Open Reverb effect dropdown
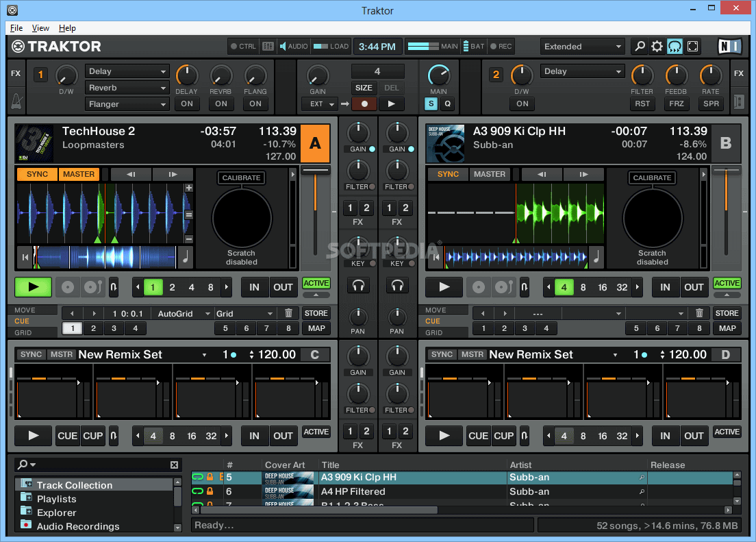 point(127,88)
